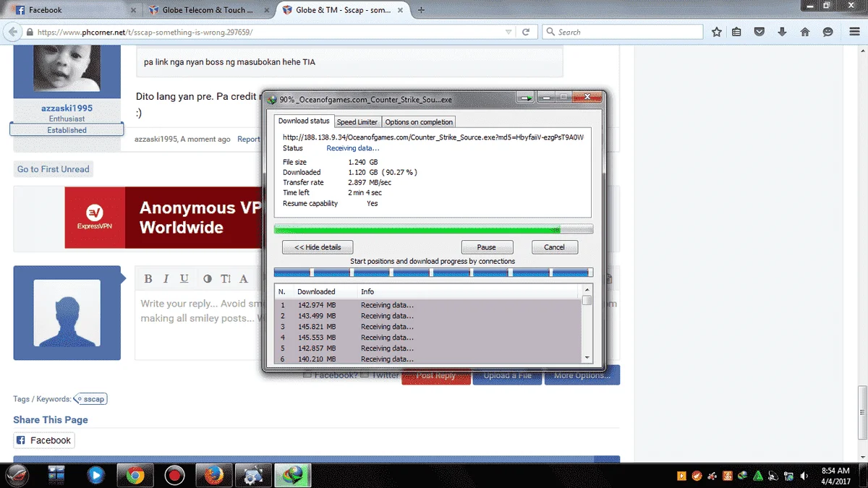Open the URL bar history dropdown arrow
The image size is (868, 488).
(x=509, y=32)
